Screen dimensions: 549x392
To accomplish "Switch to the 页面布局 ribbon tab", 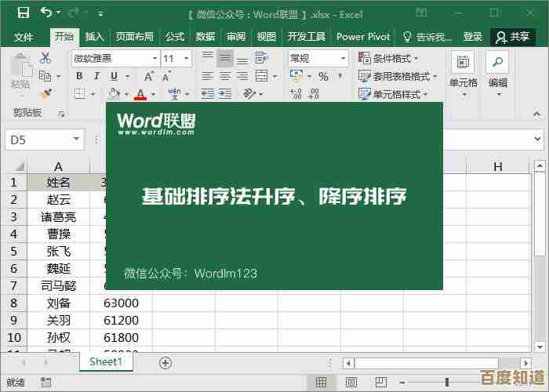I will (134, 37).
